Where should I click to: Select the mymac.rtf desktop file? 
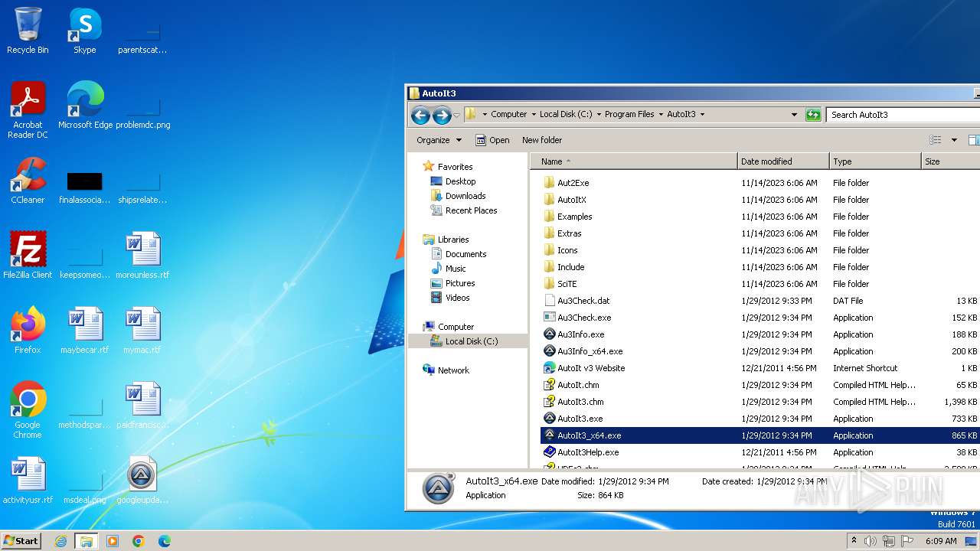[x=142, y=331]
